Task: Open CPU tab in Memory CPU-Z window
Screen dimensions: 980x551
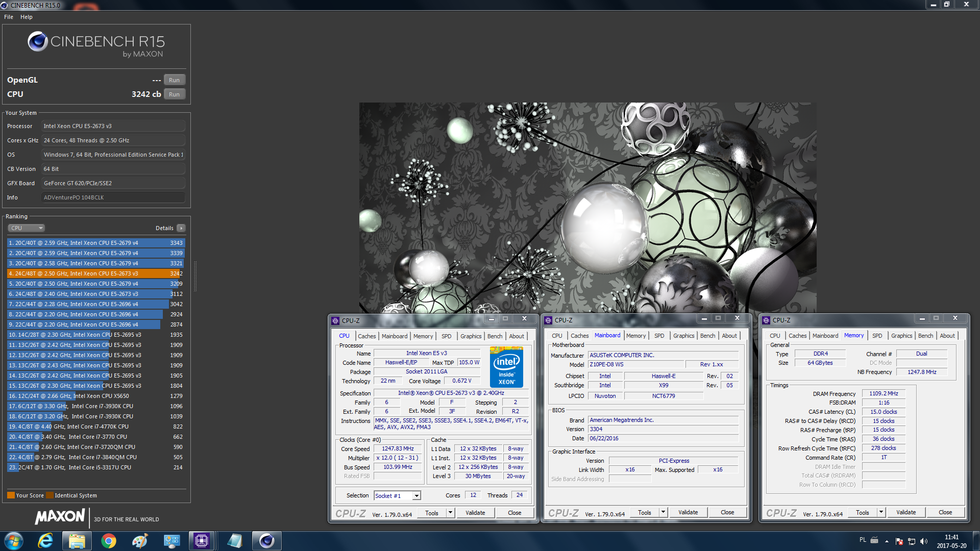Action: pos(775,336)
